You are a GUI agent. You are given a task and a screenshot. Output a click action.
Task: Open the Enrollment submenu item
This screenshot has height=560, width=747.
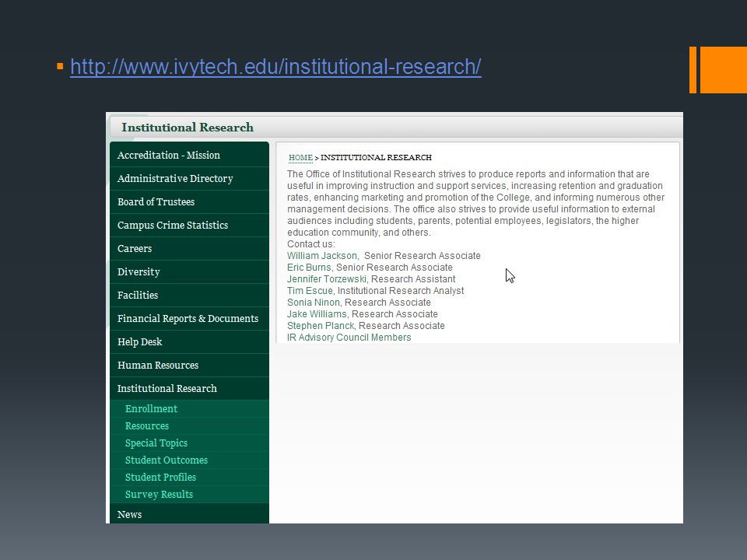click(x=189, y=409)
